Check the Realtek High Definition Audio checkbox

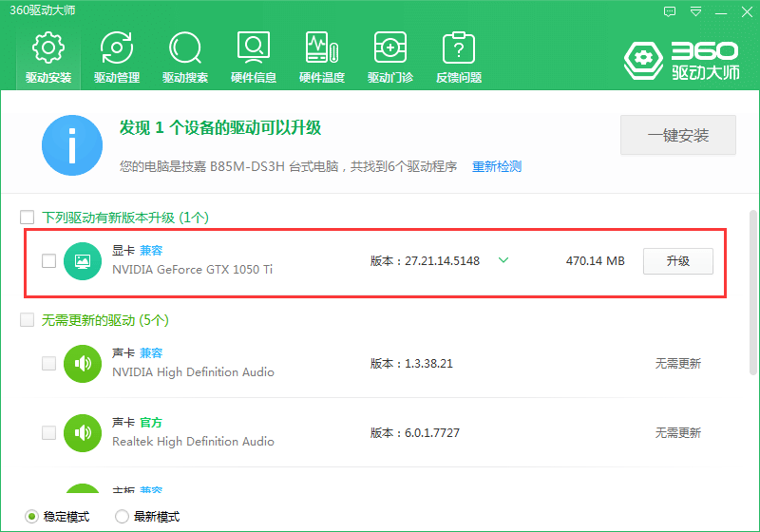click(49, 432)
